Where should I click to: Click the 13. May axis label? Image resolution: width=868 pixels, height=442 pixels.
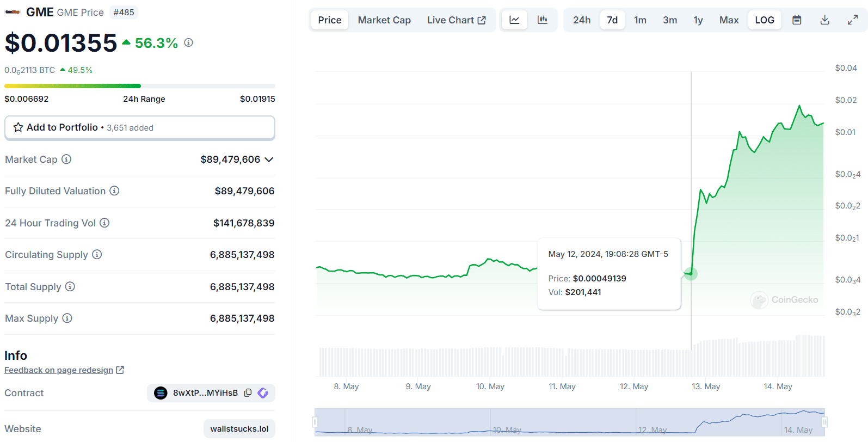pyautogui.click(x=706, y=386)
